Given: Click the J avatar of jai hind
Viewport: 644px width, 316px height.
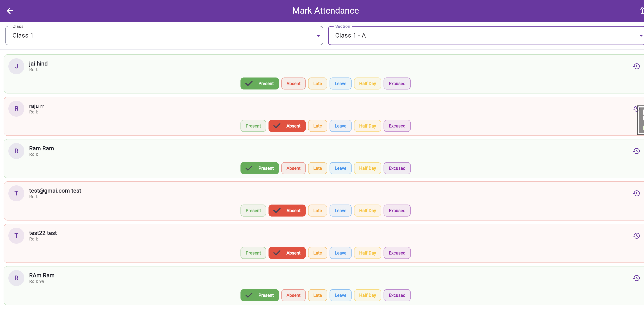Looking at the screenshot, I should [x=16, y=66].
